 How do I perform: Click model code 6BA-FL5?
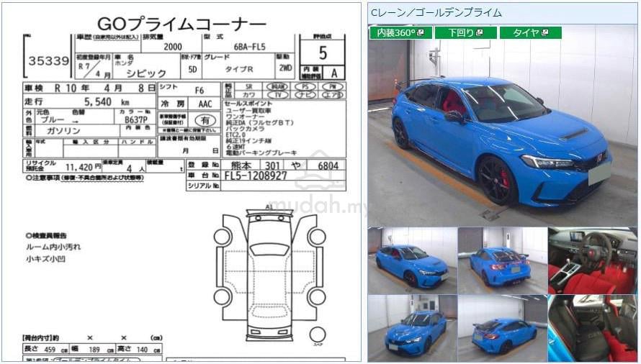249,47
